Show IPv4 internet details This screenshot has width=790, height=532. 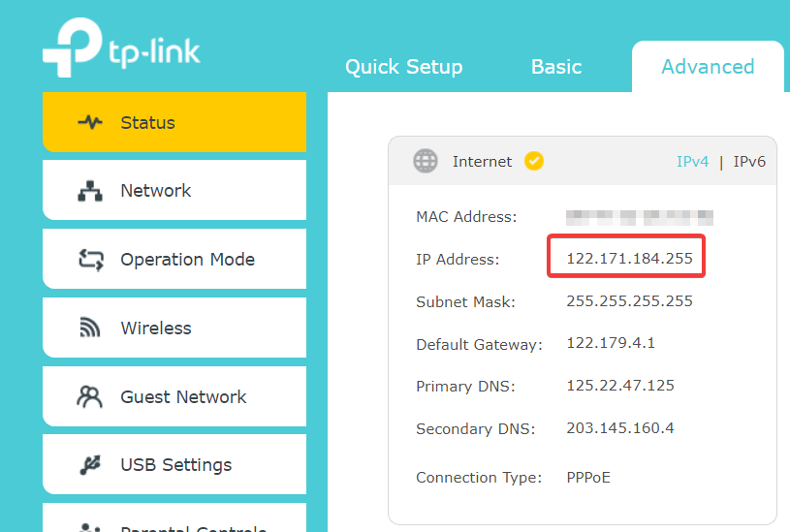pyautogui.click(x=692, y=162)
